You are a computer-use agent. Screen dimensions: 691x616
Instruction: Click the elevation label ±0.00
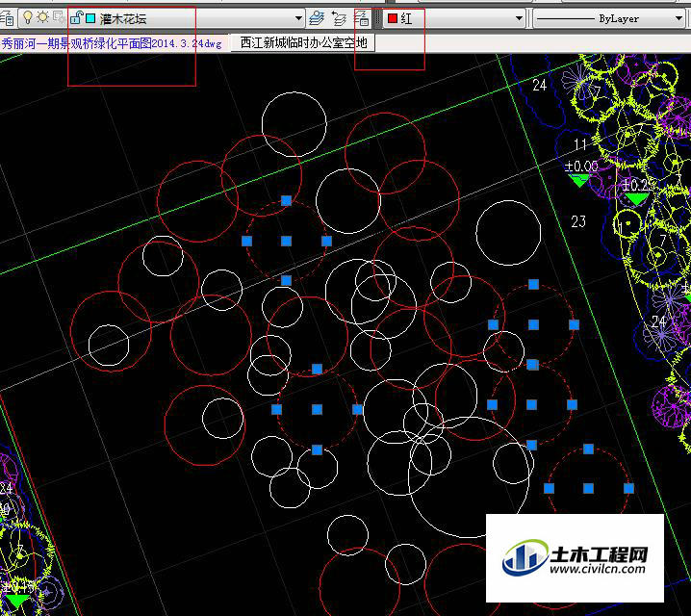(x=581, y=167)
